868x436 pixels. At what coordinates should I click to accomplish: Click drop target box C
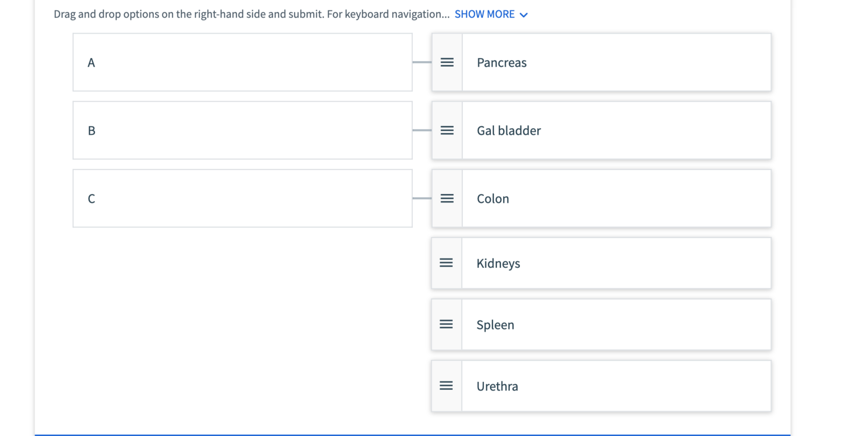(x=242, y=198)
